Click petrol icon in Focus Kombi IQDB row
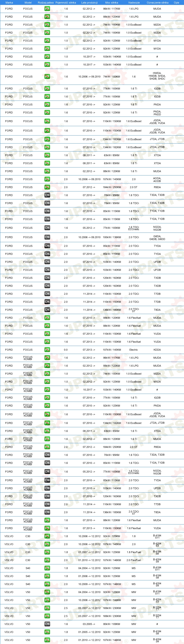The height and width of the screenshot is (644, 184). (x=47, y=398)
